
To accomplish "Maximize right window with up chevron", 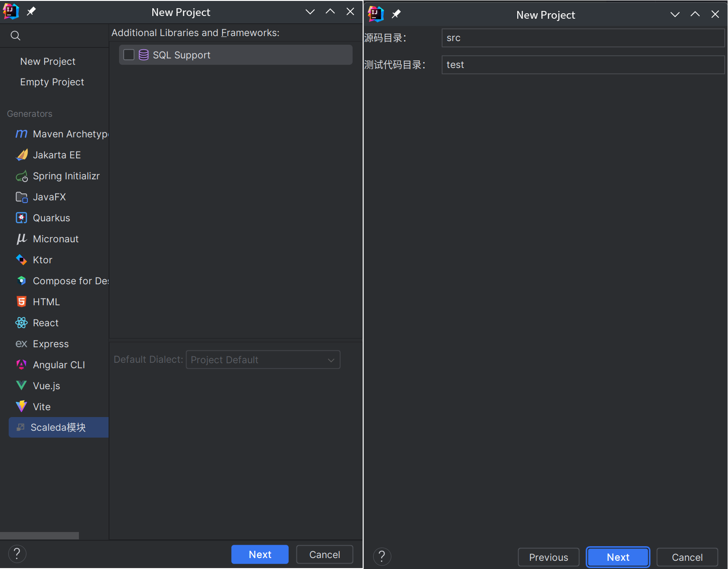I will [695, 14].
